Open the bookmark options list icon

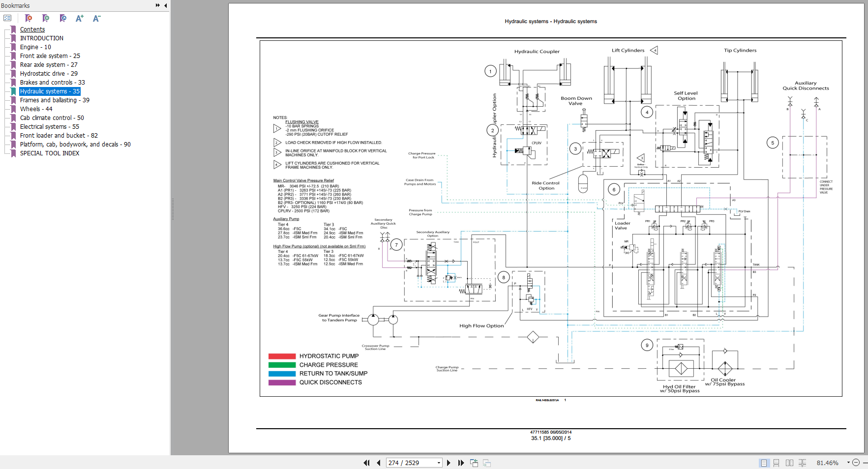tap(7, 18)
